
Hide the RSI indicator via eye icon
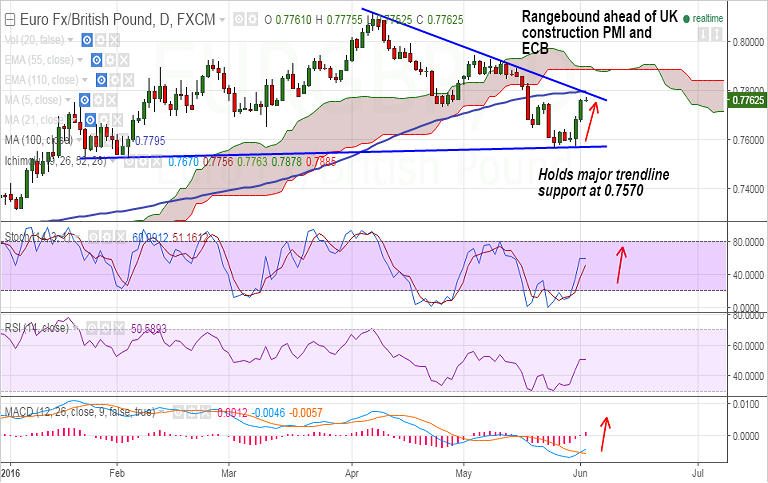click(x=92, y=328)
